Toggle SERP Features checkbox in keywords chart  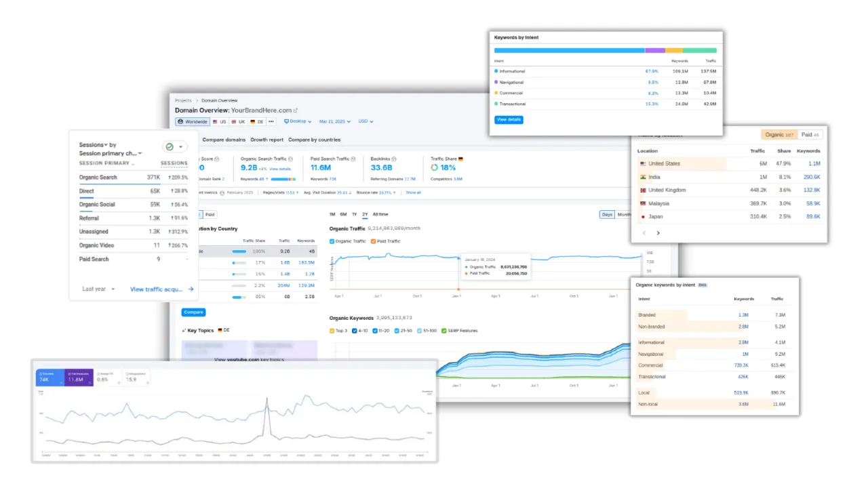444,331
